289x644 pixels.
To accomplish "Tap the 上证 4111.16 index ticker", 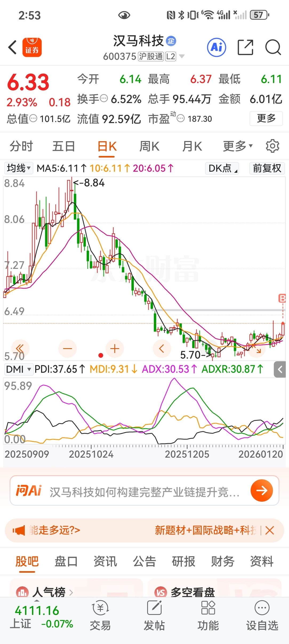I will [41, 617].
